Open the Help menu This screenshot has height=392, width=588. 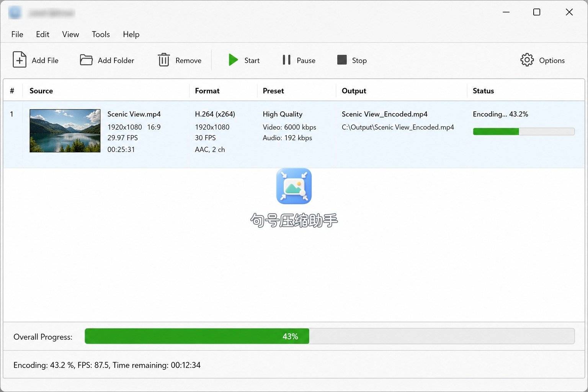coord(131,34)
